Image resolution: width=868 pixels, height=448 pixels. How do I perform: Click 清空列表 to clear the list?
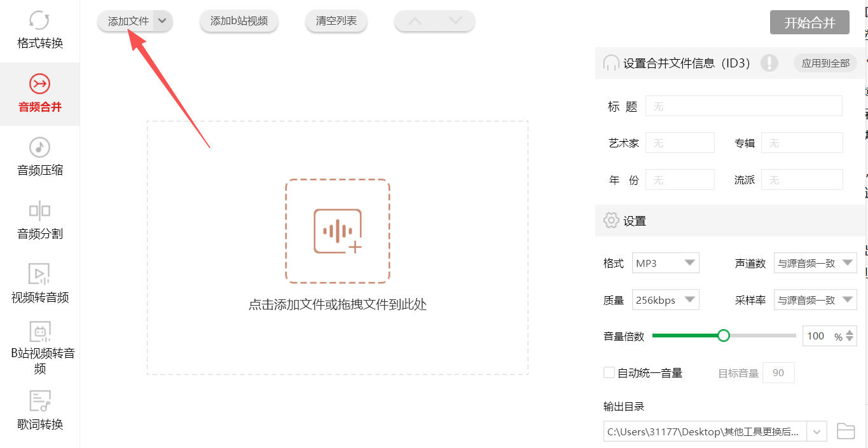pyautogui.click(x=336, y=21)
